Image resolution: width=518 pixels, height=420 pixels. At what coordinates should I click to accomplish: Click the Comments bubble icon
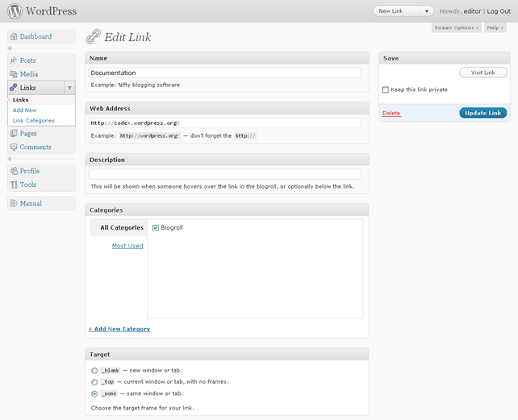[x=14, y=147]
